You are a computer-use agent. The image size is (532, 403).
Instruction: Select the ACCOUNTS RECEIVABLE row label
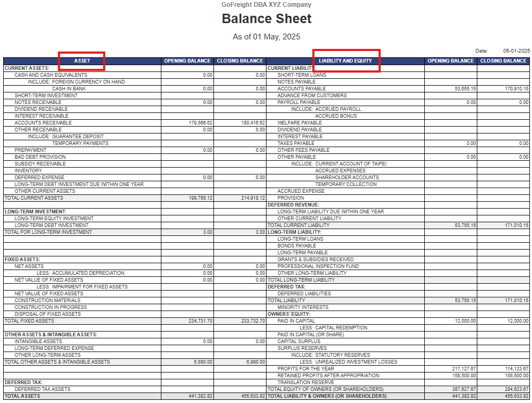coord(43,123)
